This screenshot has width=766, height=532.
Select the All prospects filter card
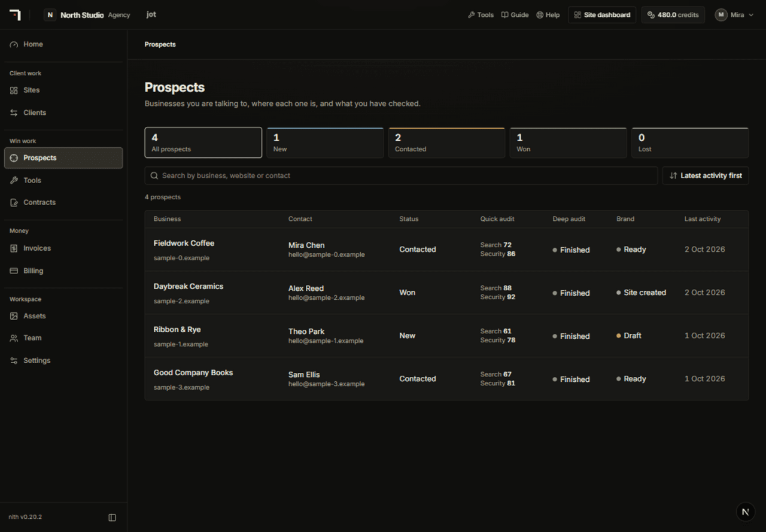coord(203,142)
